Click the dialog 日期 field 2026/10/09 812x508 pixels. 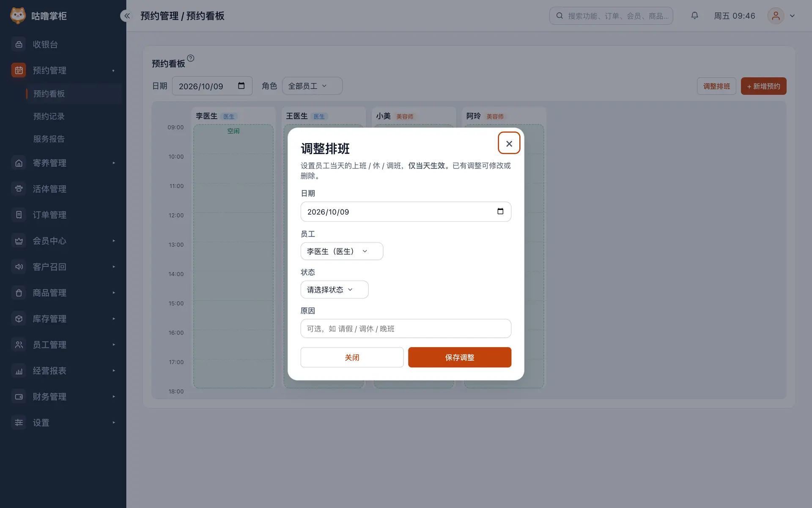click(406, 212)
